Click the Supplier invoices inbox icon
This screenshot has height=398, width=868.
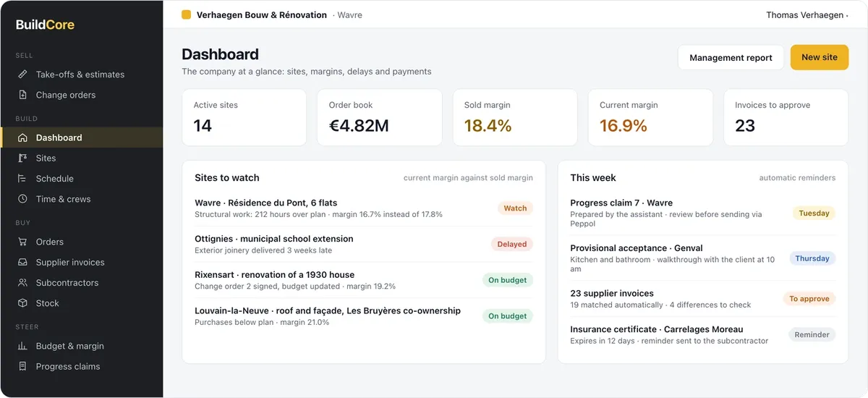[22, 262]
